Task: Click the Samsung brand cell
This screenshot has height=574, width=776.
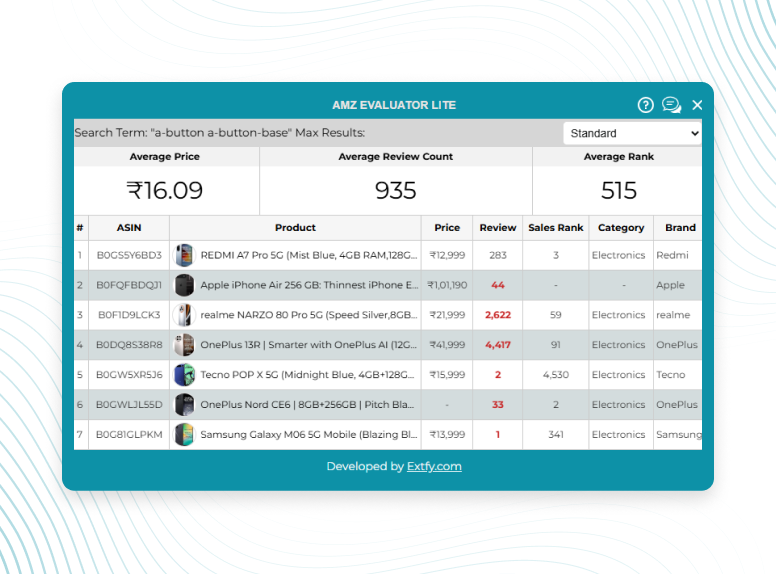Action: (679, 434)
